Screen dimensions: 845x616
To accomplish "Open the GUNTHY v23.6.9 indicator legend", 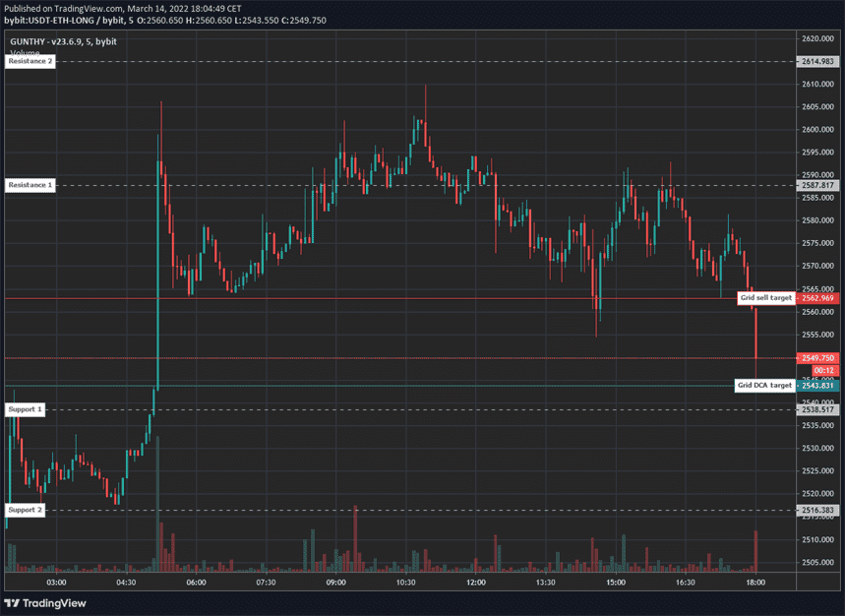I will tap(61, 39).
